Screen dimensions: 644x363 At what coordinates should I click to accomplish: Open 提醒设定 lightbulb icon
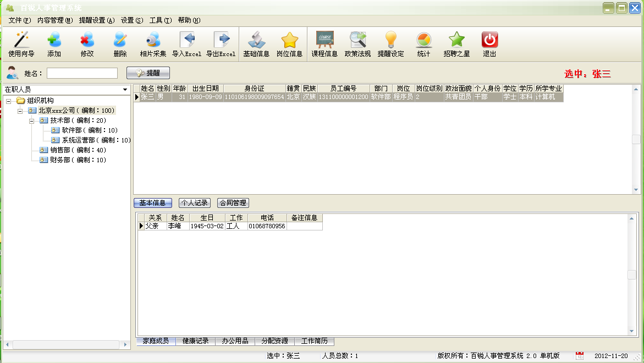[x=390, y=44]
